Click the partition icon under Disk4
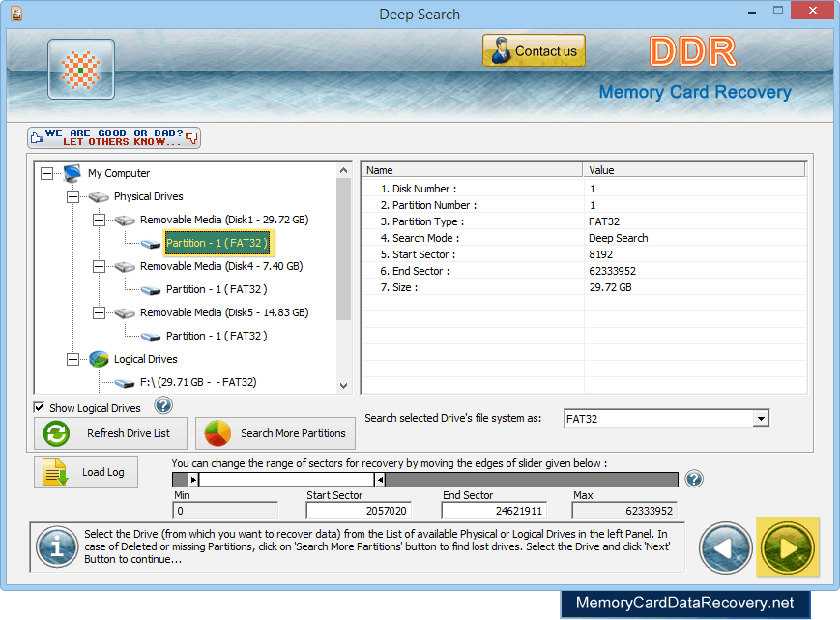The image size is (840, 620). [x=151, y=290]
